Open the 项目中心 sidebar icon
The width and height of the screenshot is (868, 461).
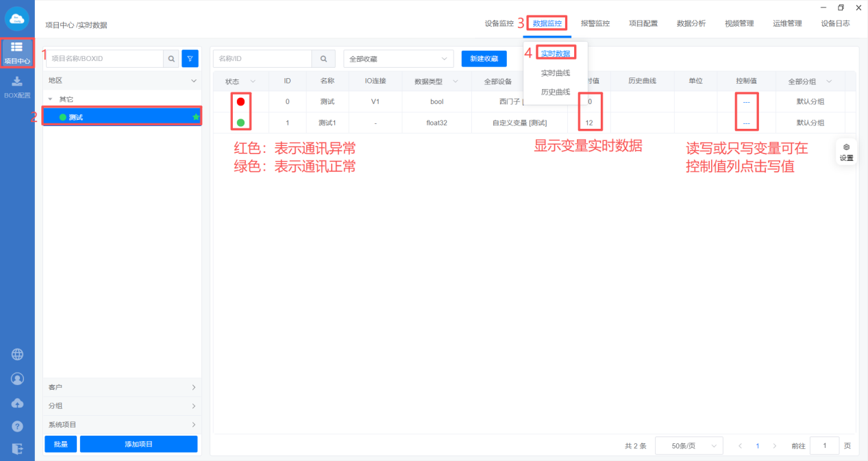pyautogui.click(x=17, y=52)
